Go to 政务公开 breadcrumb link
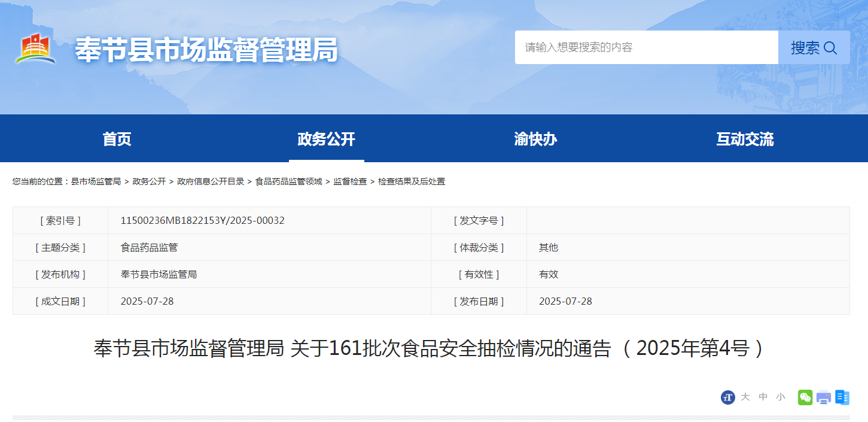Screen dimensions: 868x422 click(x=149, y=181)
